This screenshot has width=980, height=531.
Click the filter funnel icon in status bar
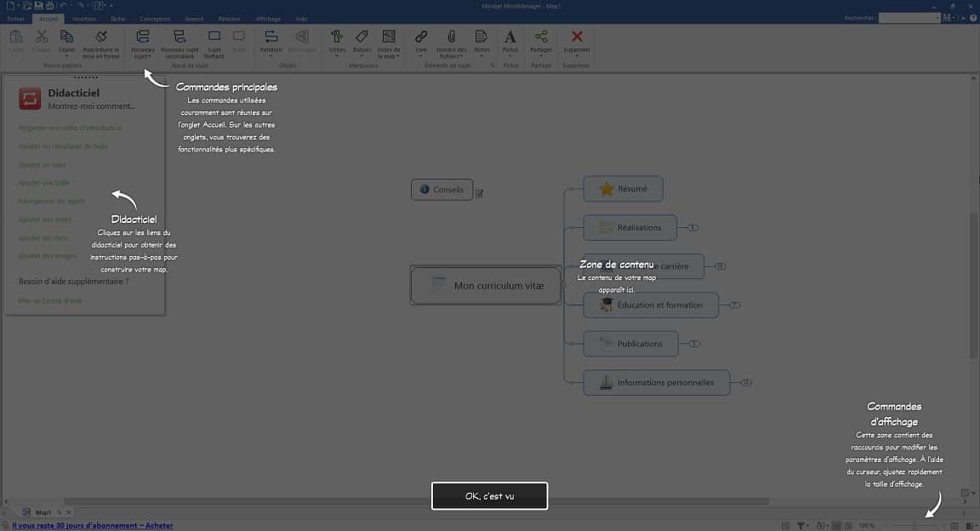(x=801, y=525)
